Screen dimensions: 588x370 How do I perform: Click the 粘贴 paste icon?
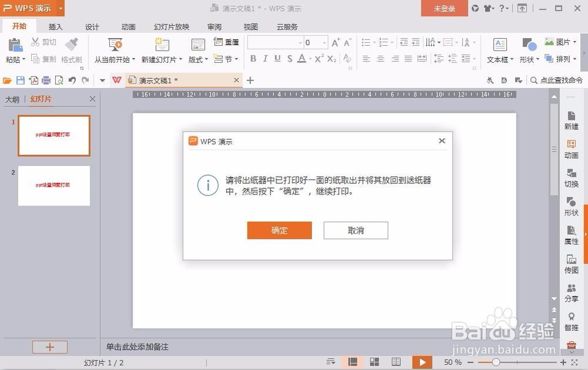(15, 45)
